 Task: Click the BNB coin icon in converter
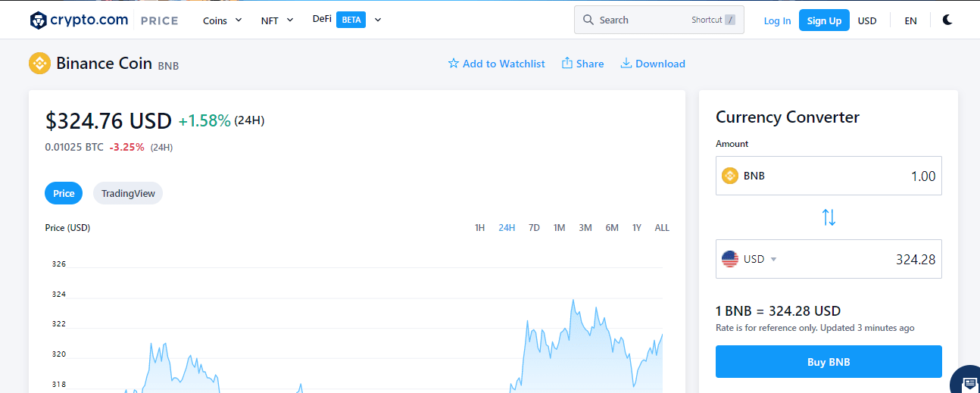[730, 176]
